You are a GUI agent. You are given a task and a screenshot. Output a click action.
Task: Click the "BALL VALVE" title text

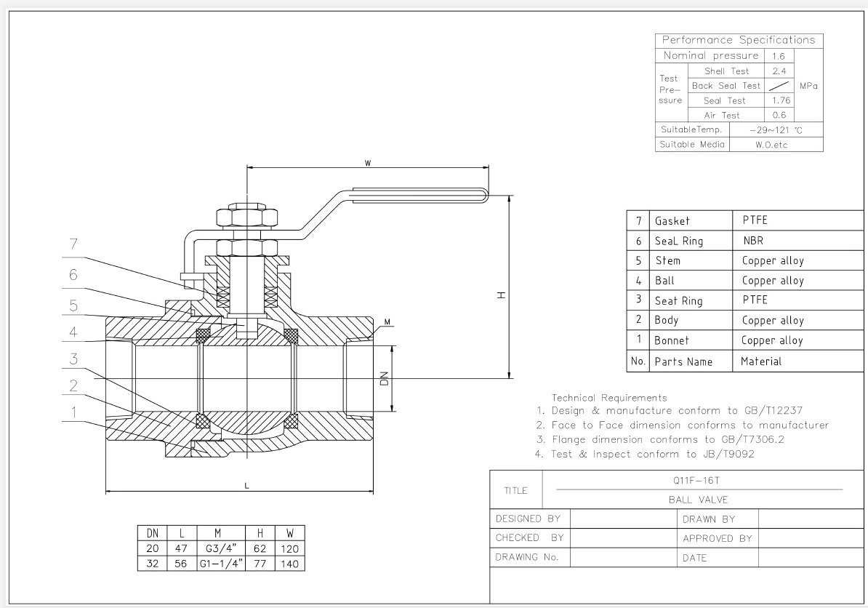[698, 500]
